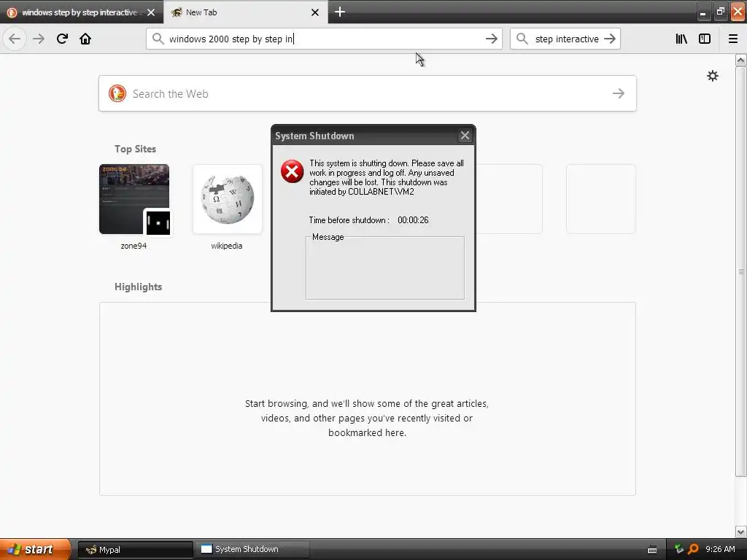Click the Search the Web field
The width and height of the screenshot is (747, 560).
pos(368,93)
